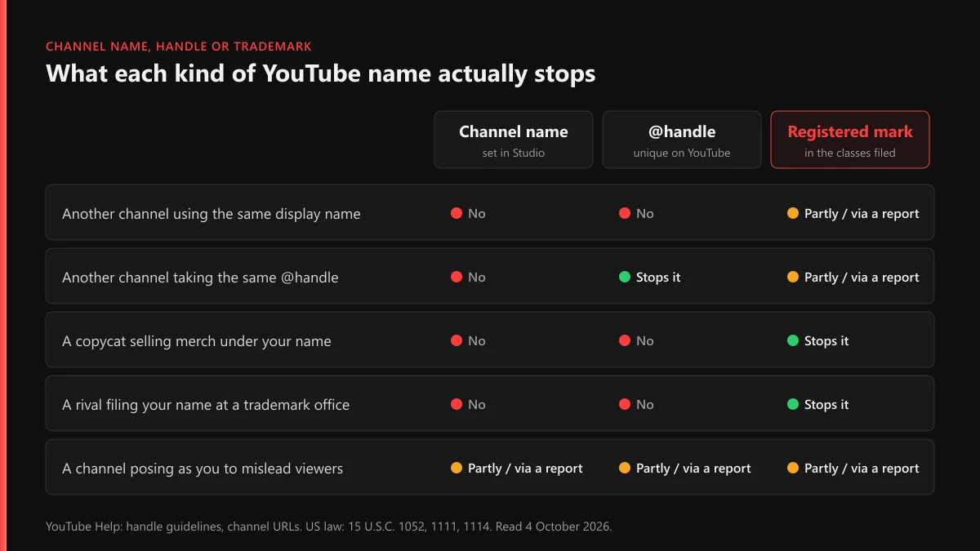Click Channel name 'No' in copycat merch row
Screen dimensions: 980x551
(x=468, y=341)
